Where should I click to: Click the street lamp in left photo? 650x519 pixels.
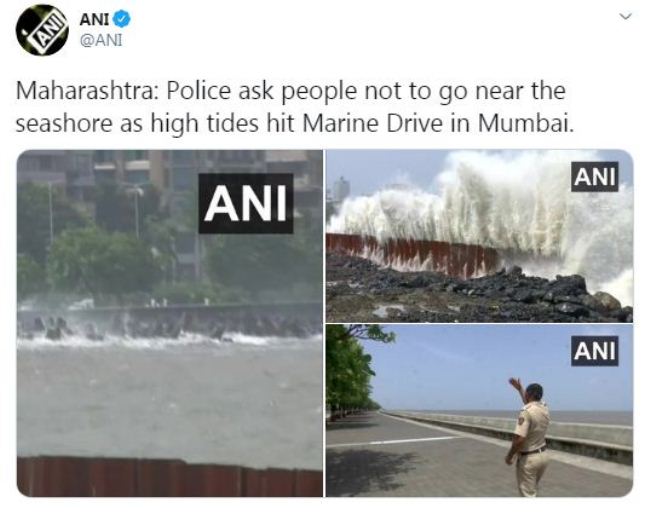(x=136, y=211)
